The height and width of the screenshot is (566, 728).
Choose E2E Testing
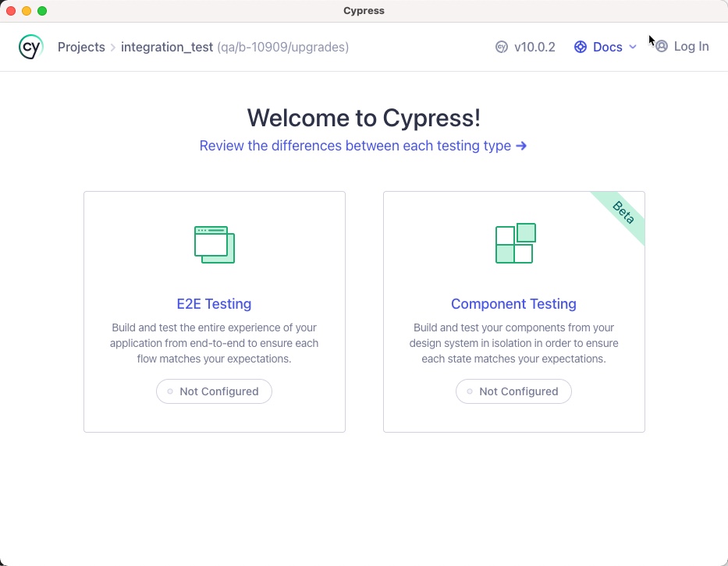point(214,304)
